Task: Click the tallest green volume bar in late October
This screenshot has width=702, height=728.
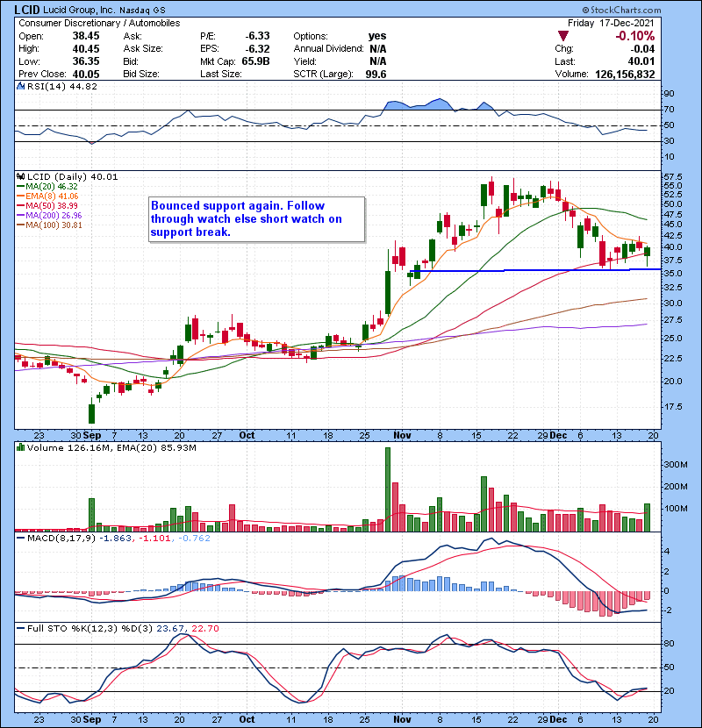Action: coord(388,489)
